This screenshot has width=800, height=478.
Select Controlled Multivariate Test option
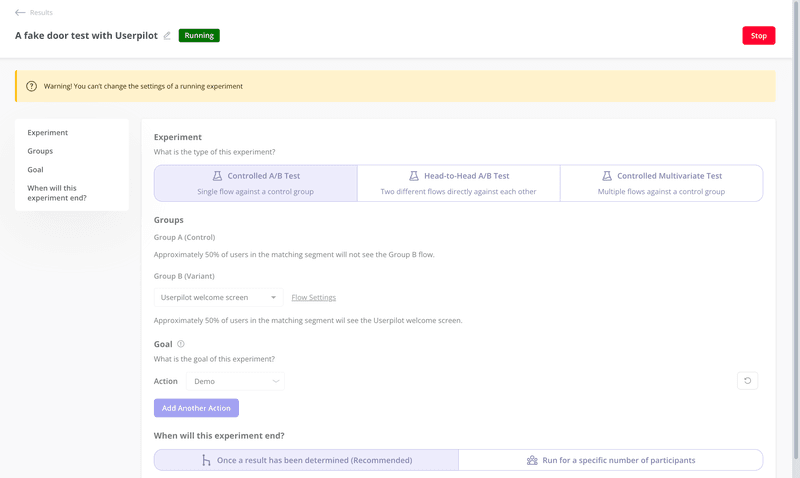(x=661, y=183)
